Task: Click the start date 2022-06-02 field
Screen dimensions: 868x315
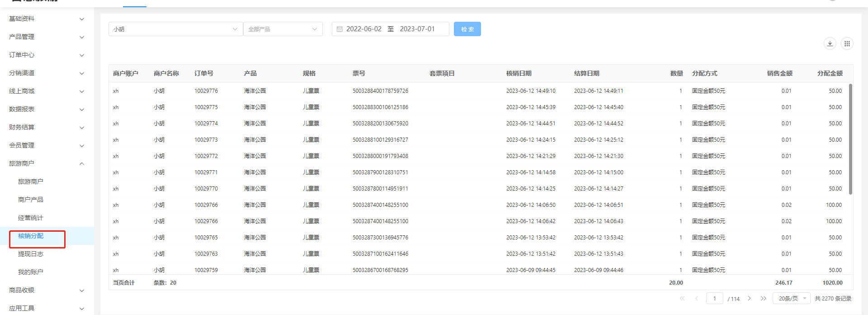Action: (x=364, y=29)
